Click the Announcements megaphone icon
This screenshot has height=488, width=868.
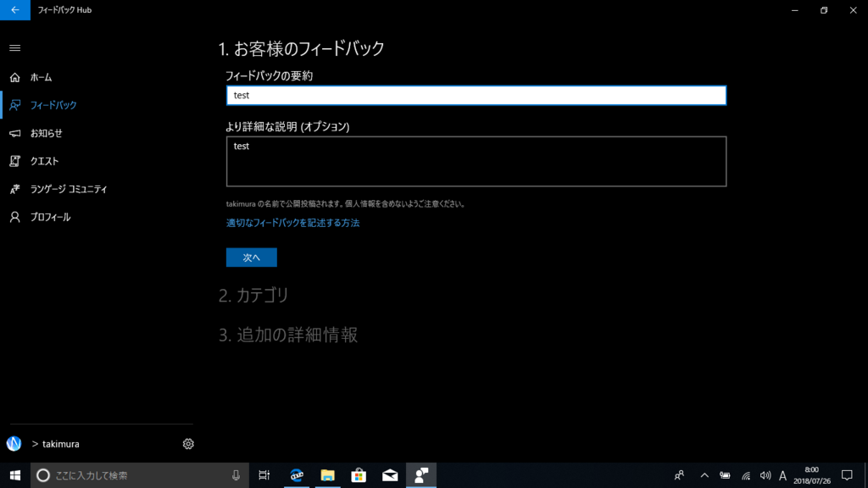click(15, 133)
